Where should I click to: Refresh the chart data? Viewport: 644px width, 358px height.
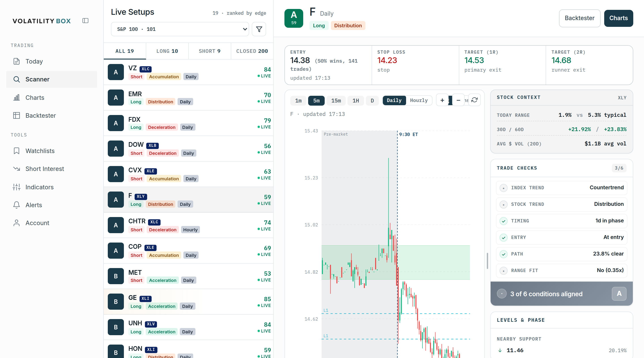[x=474, y=100]
